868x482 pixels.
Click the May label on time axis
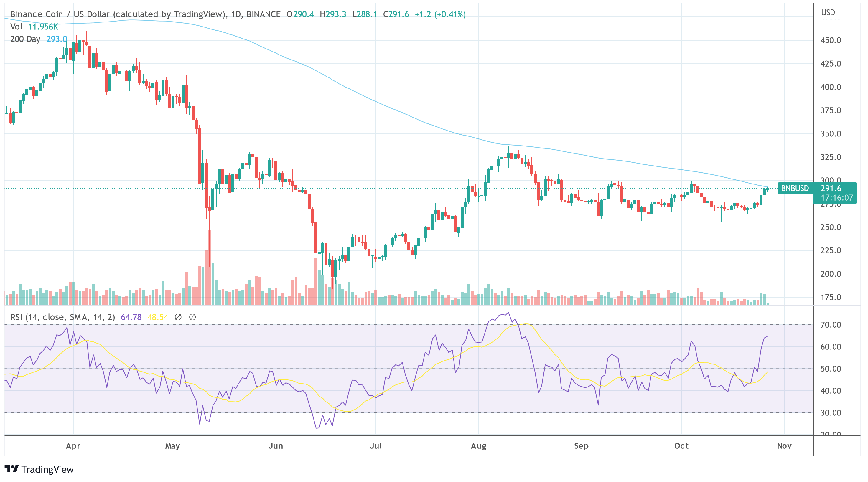pyautogui.click(x=172, y=446)
